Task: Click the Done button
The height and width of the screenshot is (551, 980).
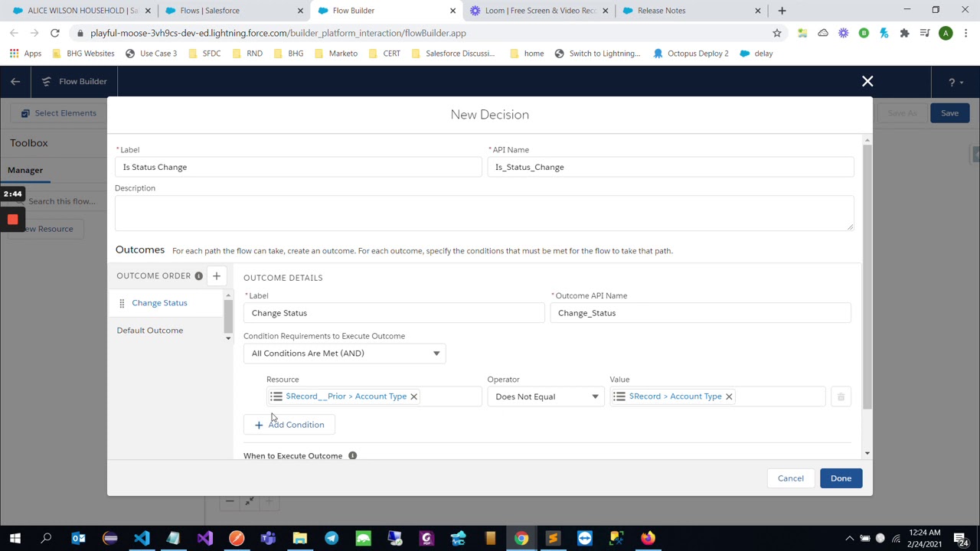Action: [x=841, y=478]
